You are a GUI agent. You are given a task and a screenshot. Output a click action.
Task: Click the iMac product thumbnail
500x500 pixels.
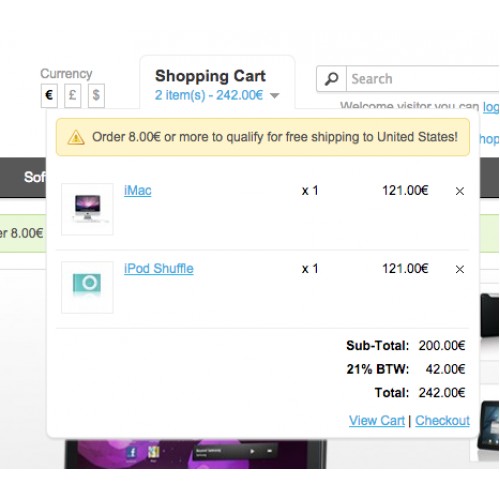87,209
